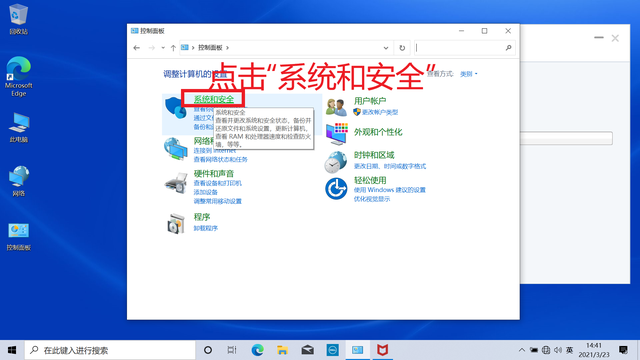Expand the recent locations dropdown arrow
Viewport: 640px width, 360px height.
pyautogui.click(x=163, y=48)
